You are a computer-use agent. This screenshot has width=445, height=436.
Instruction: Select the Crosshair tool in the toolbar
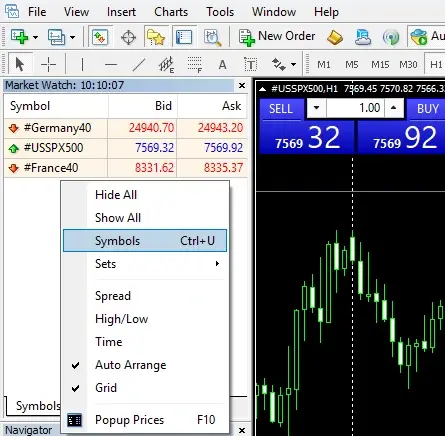tap(48, 64)
